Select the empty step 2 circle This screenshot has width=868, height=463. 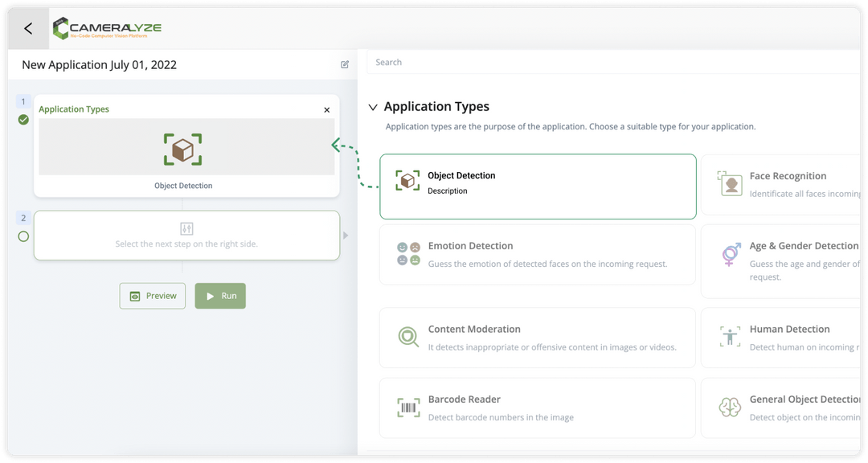click(23, 236)
